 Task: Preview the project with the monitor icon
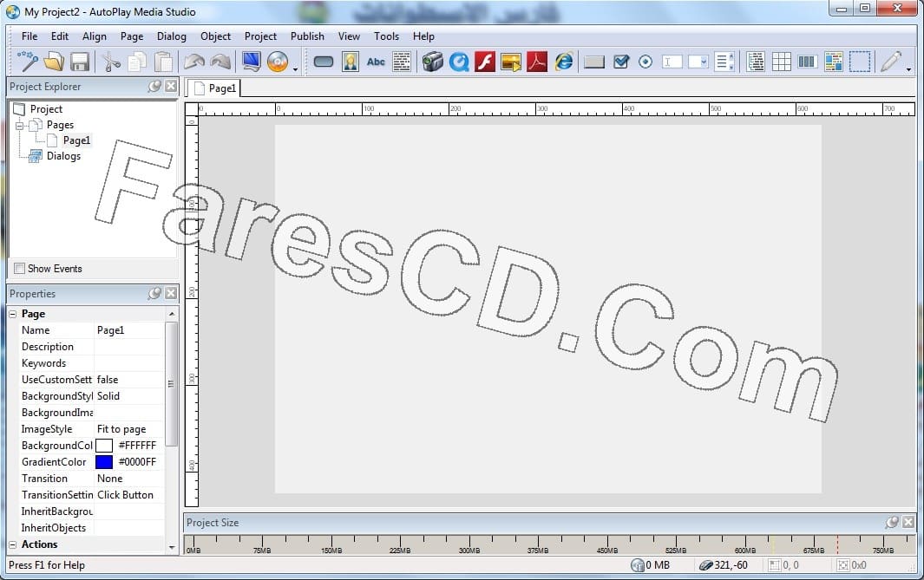coord(252,62)
